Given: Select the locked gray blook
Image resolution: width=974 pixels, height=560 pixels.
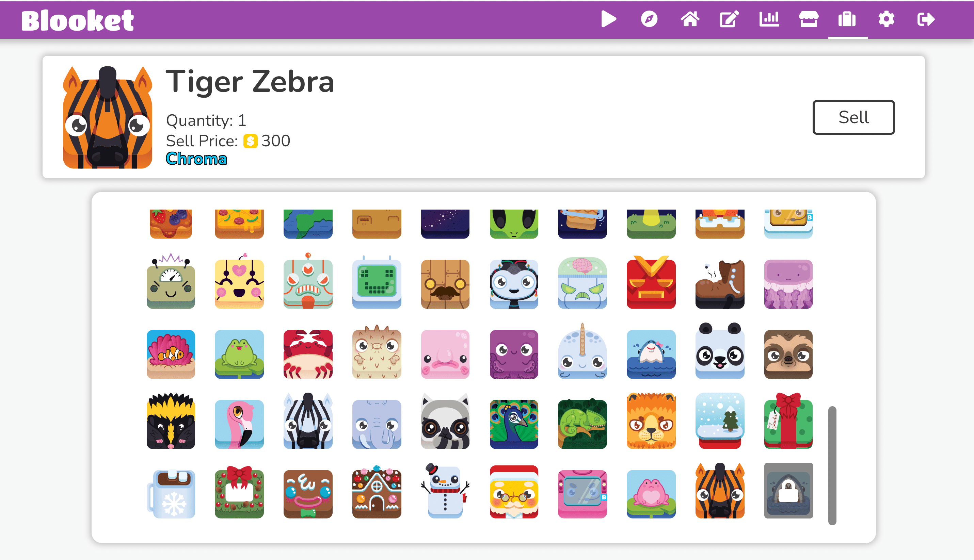Looking at the screenshot, I should 788,491.
